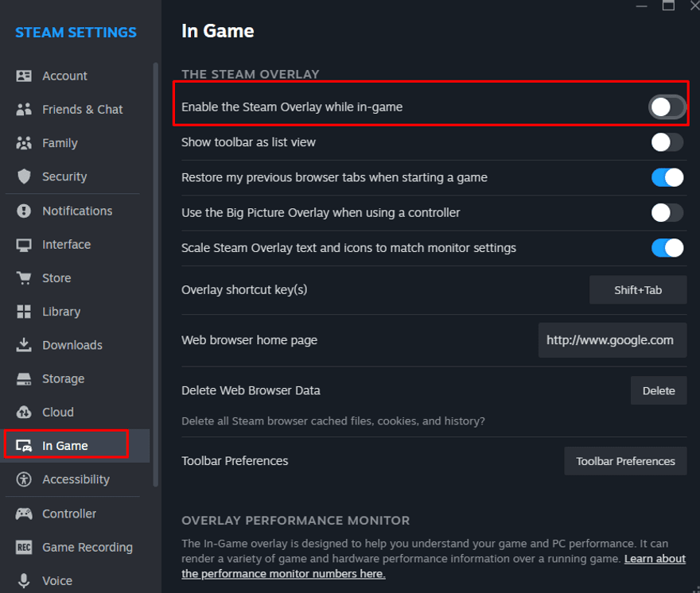Click the Cloud sync icon
700x593 pixels.
24,412
